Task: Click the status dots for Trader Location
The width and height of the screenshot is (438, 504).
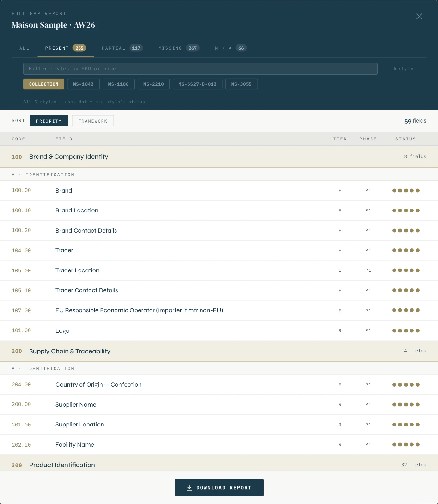Action: click(x=406, y=270)
